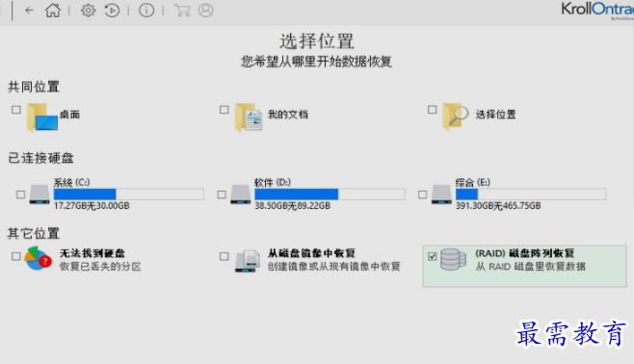This screenshot has height=364, width=634.
Task: Click the shopping cart icon
Action: tap(182, 10)
